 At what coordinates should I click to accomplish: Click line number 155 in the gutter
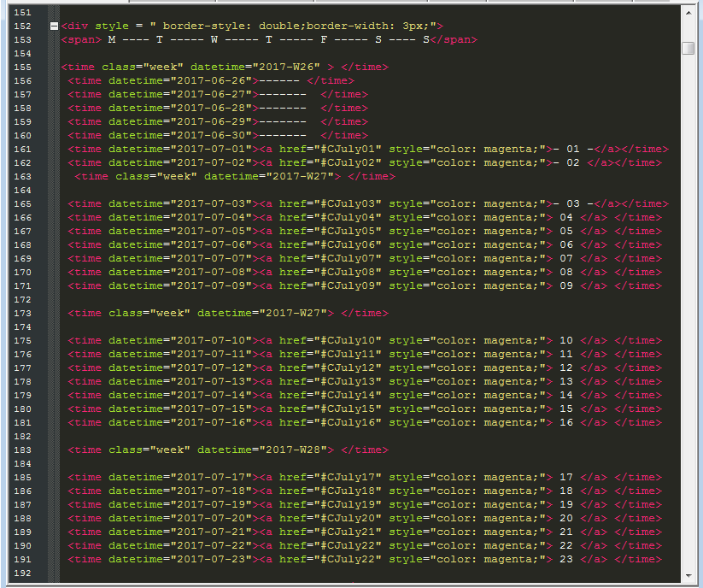[22, 68]
